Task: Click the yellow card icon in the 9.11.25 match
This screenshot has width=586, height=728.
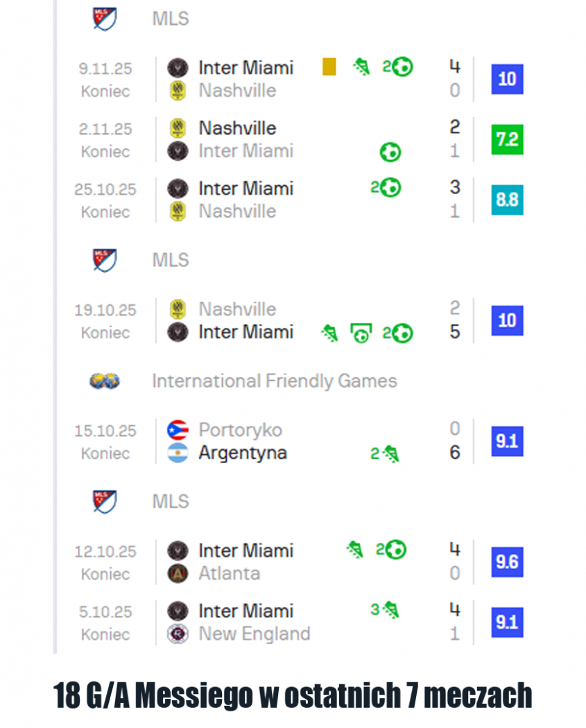Action: click(329, 67)
